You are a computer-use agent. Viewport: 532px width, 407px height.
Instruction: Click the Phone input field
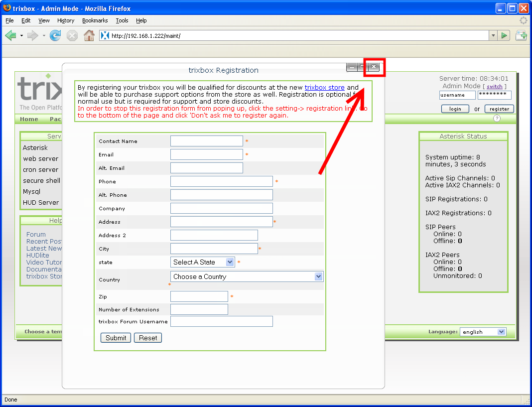pyautogui.click(x=222, y=181)
